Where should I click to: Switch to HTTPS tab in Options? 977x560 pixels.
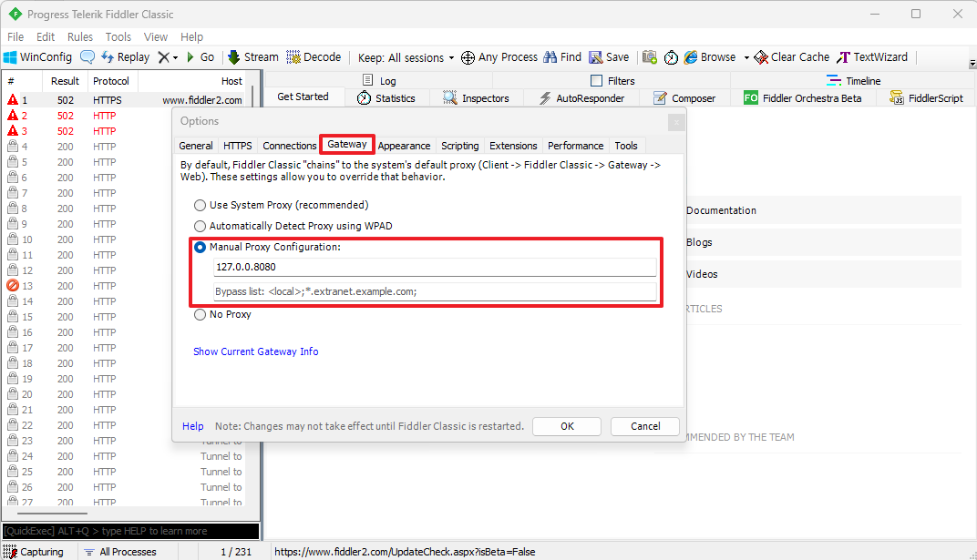click(237, 146)
